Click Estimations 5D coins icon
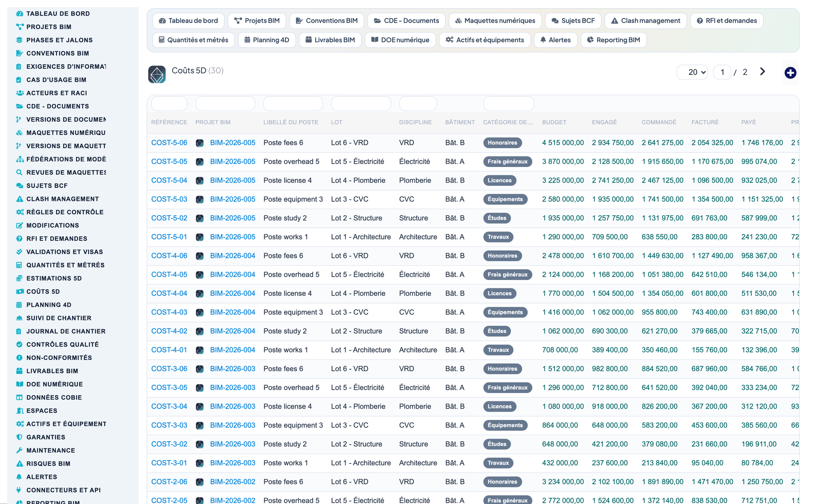This screenshot has height=504, width=815. coord(19,278)
